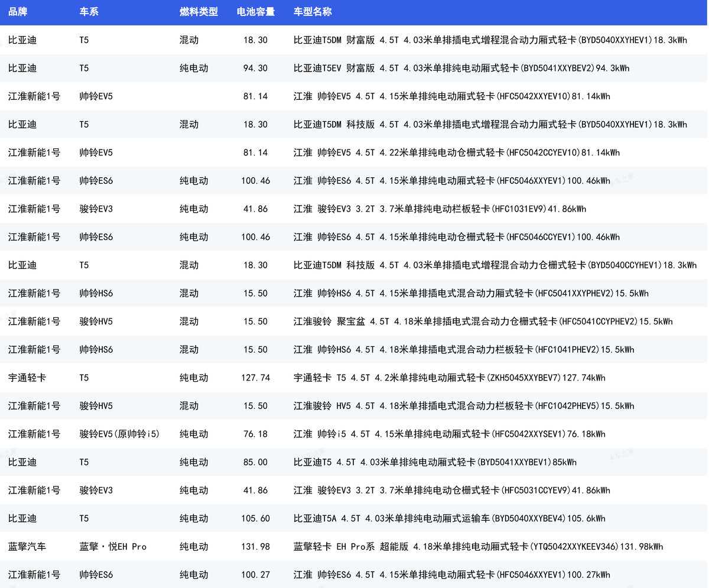Click battery capacity value 100.27

point(256,574)
